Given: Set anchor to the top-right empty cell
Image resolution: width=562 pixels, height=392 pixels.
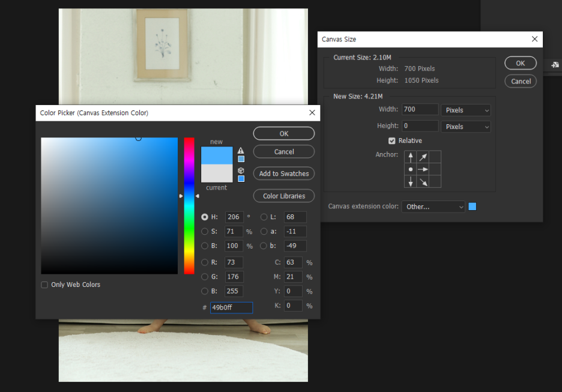Looking at the screenshot, I should pos(435,157).
